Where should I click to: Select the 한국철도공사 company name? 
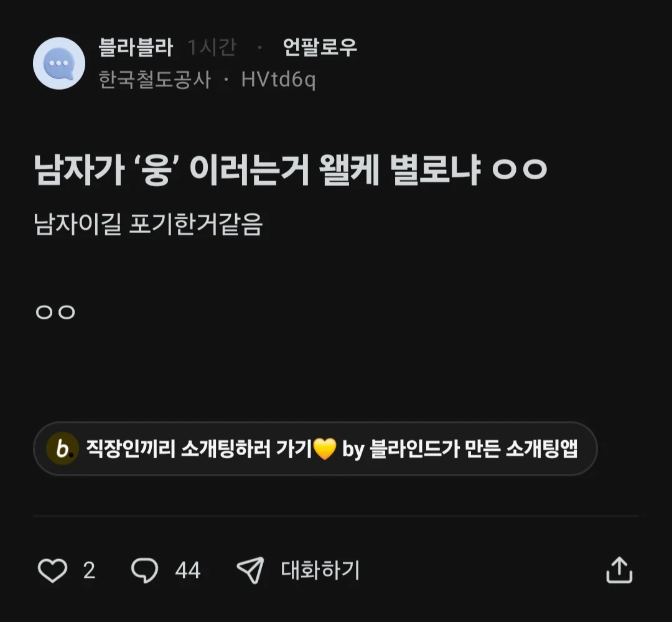pyautogui.click(x=155, y=80)
